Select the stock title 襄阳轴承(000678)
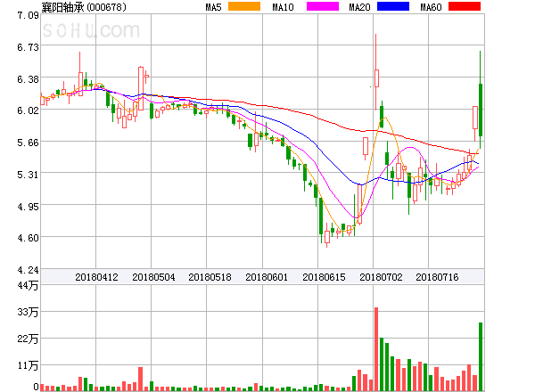Screen dimensions: 535x392 pyautogui.click(x=84, y=7)
